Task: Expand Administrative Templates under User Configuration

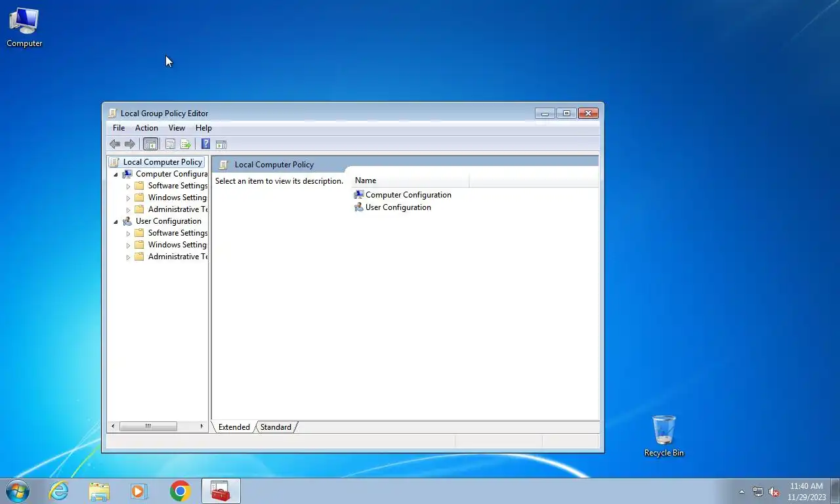Action: click(x=128, y=257)
